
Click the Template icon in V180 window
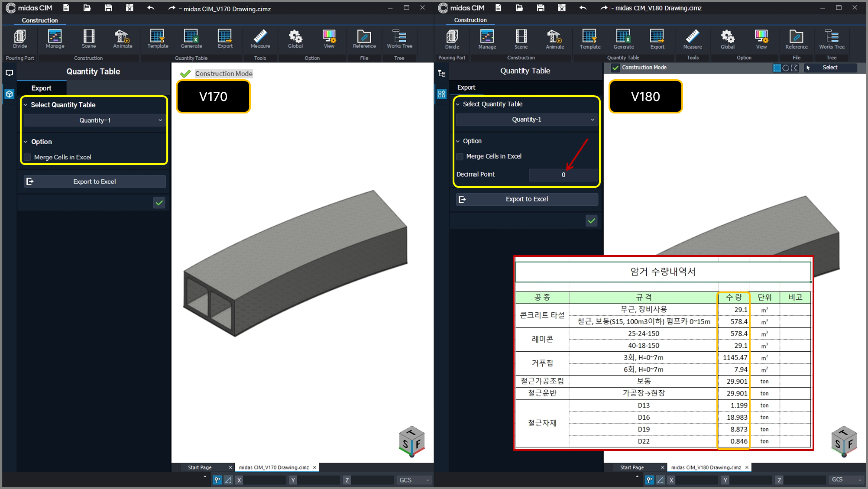[590, 39]
